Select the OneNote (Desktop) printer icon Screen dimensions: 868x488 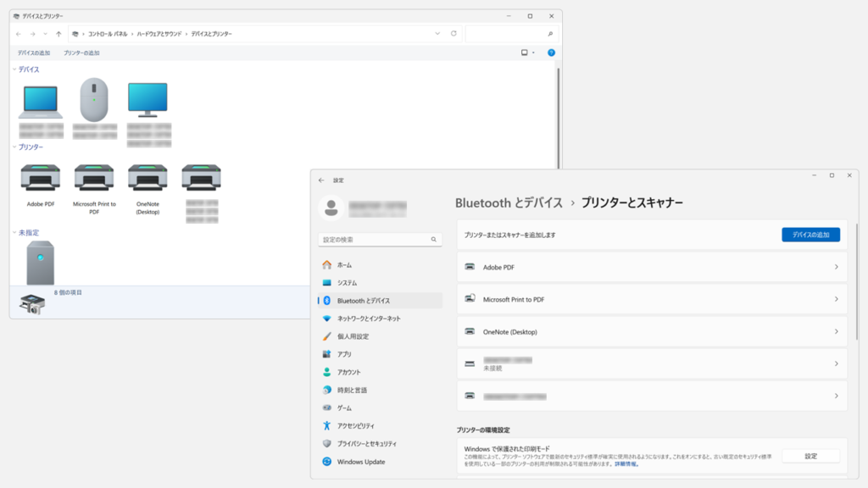pos(147,180)
